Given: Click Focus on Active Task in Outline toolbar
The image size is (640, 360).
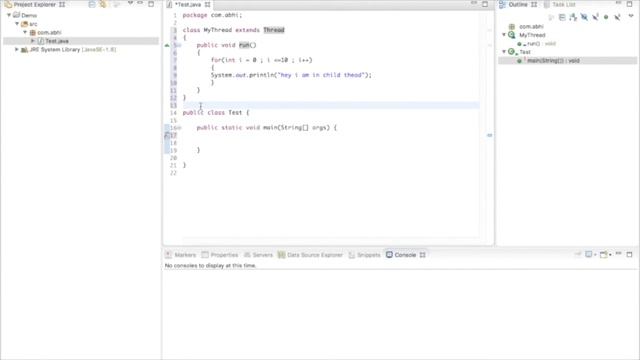Looking at the screenshot, I should coord(551,17).
